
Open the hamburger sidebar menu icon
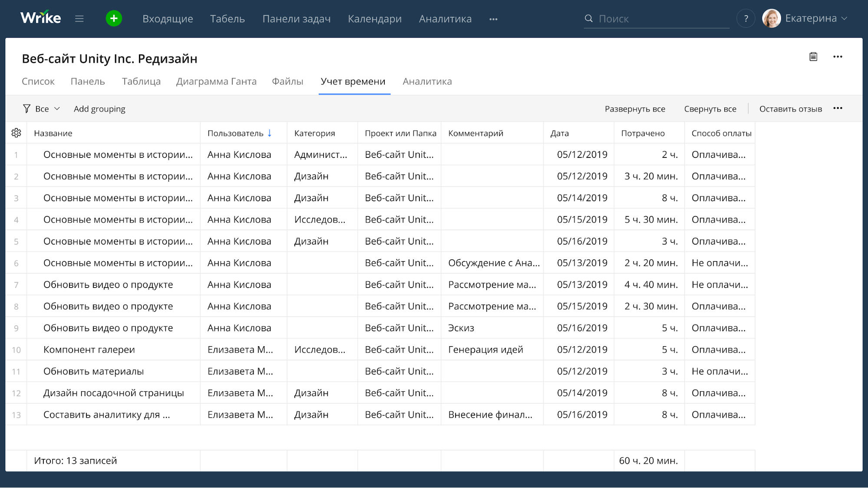[x=79, y=19]
